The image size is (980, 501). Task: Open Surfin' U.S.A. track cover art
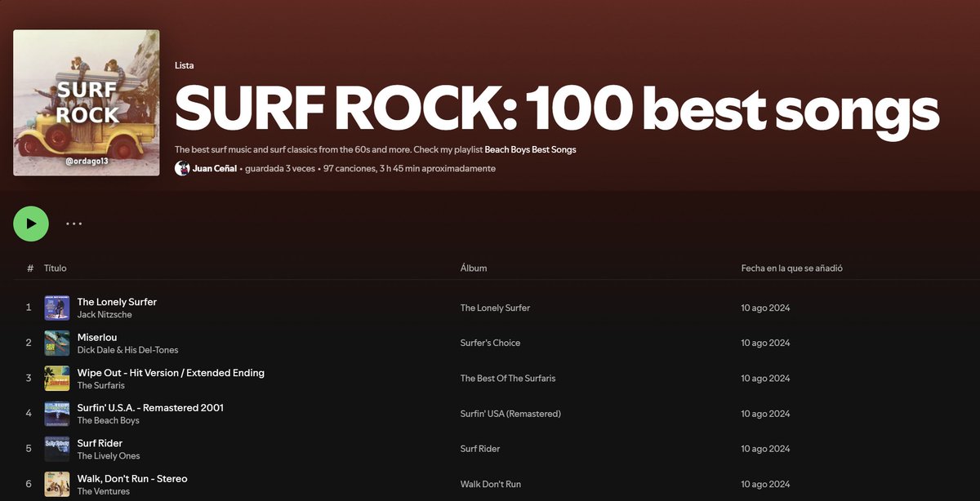tap(57, 414)
